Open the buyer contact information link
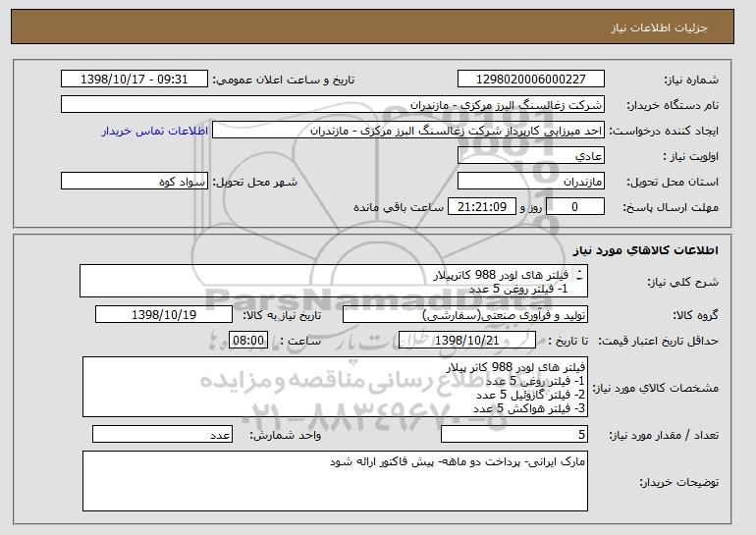The image size is (756, 535). [155, 131]
